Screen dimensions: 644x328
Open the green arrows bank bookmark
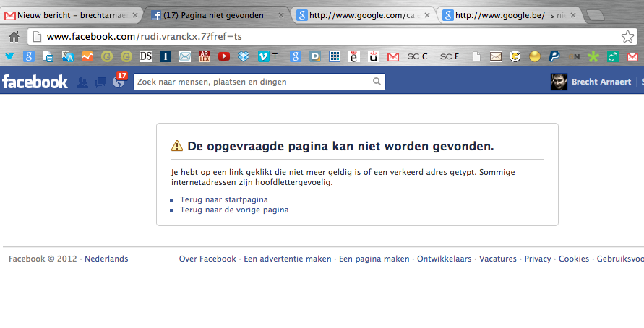click(x=613, y=56)
